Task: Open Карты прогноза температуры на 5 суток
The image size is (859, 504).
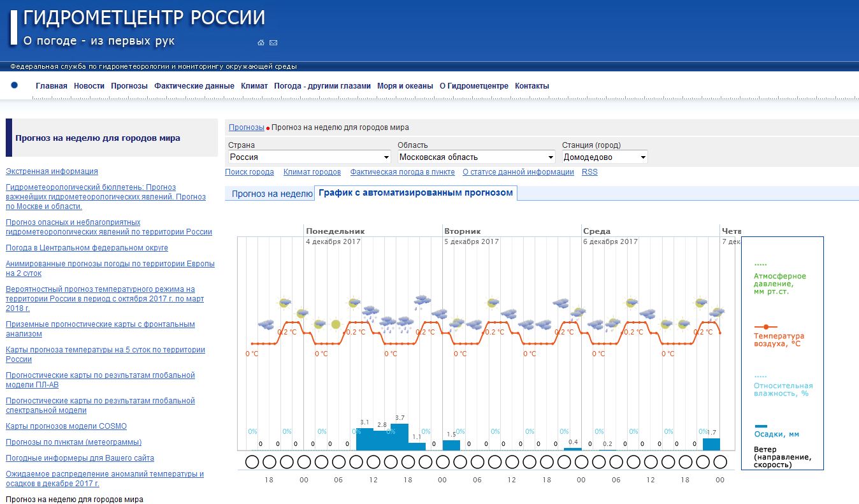Action: (105, 354)
